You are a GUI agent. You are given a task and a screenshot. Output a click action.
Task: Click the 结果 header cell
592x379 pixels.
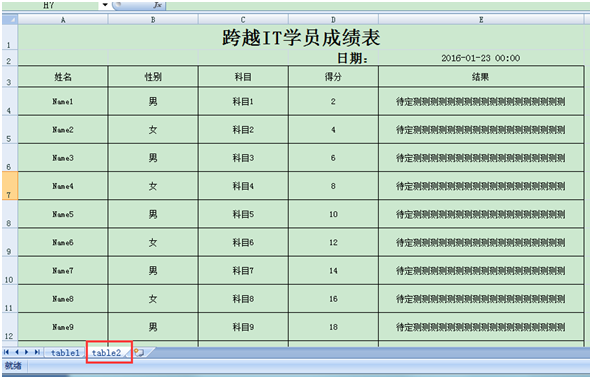pyautogui.click(x=481, y=77)
